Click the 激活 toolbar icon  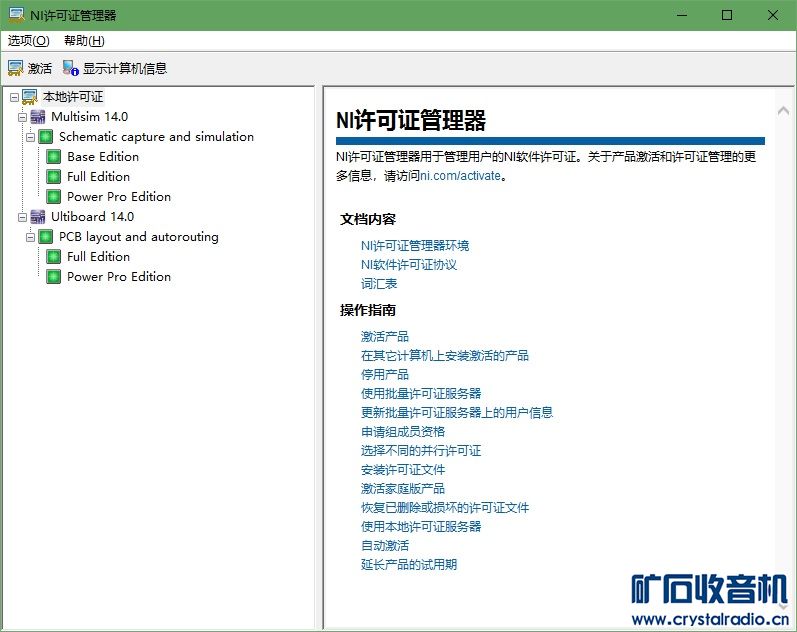16,68
